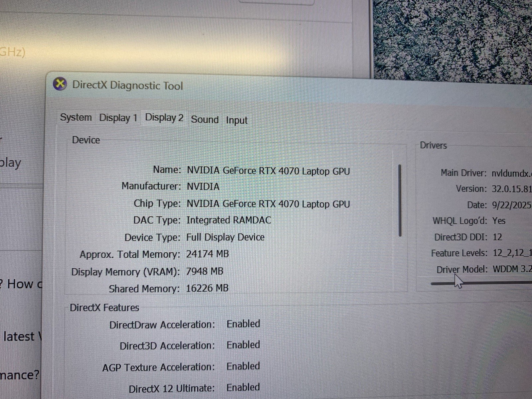Viewport: 532px width, 399px height.
Task: Click the Display Memory (VRAM) label
Action: tap(125, 272)
